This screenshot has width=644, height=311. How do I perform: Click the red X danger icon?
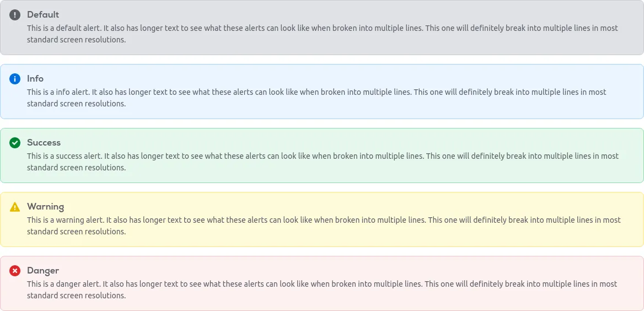(x=15, y=271)
